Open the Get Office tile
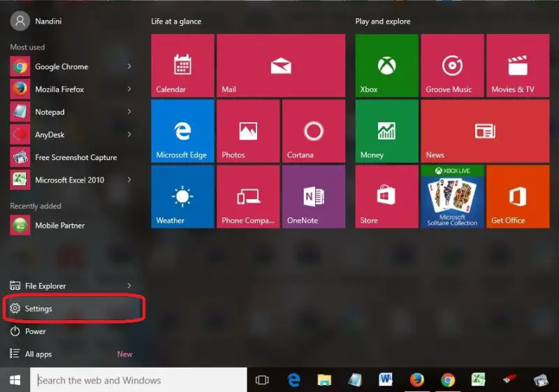Screen dimensions: 559x392 pos(518,197)
